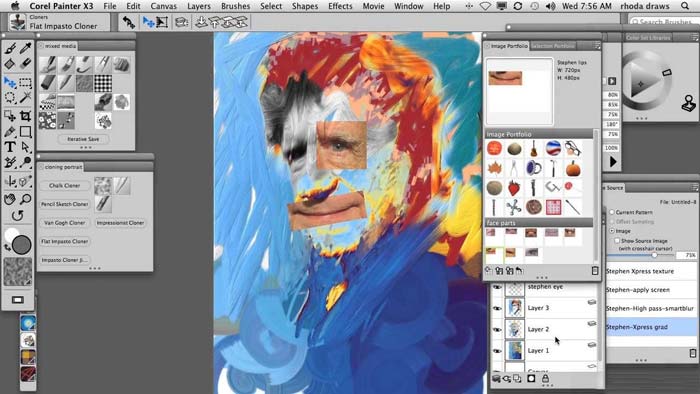Click the Clone Color rubber stamp icon
The width and height of the screenshot is (700, 394).
688,104
